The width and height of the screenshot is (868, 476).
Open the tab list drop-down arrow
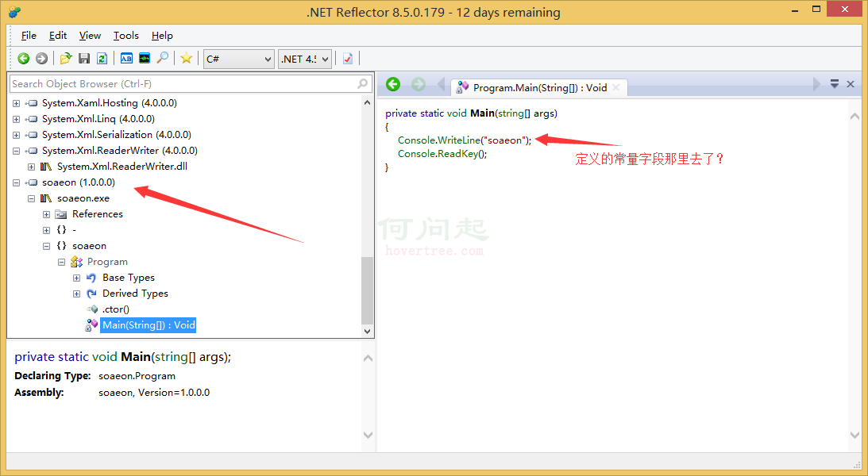coord(834,84)
